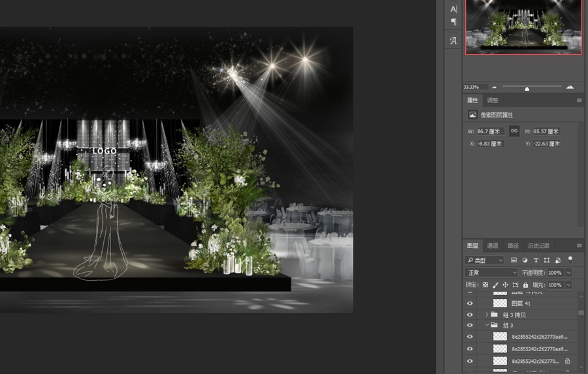Click the layers list scrollbar thumb

point(581,313)
